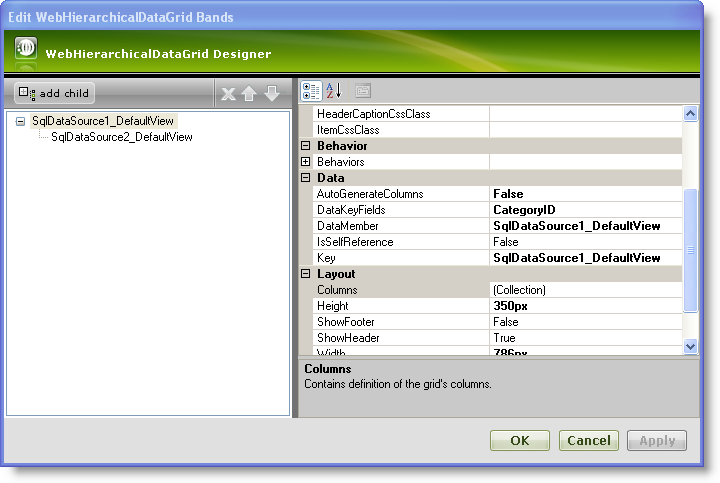Delete the selected band with X icon
Screen dimensions: 720x483
coord(228,94)
